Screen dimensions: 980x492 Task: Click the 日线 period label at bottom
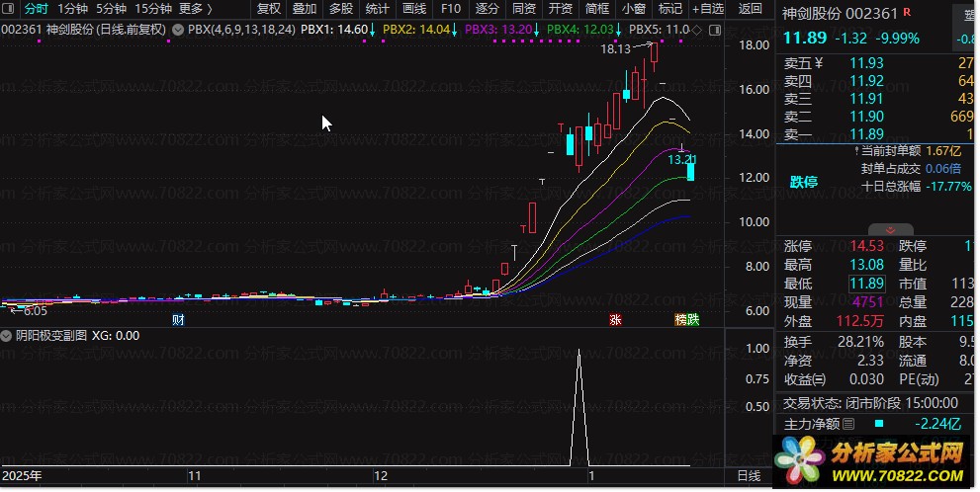[749, 476]
